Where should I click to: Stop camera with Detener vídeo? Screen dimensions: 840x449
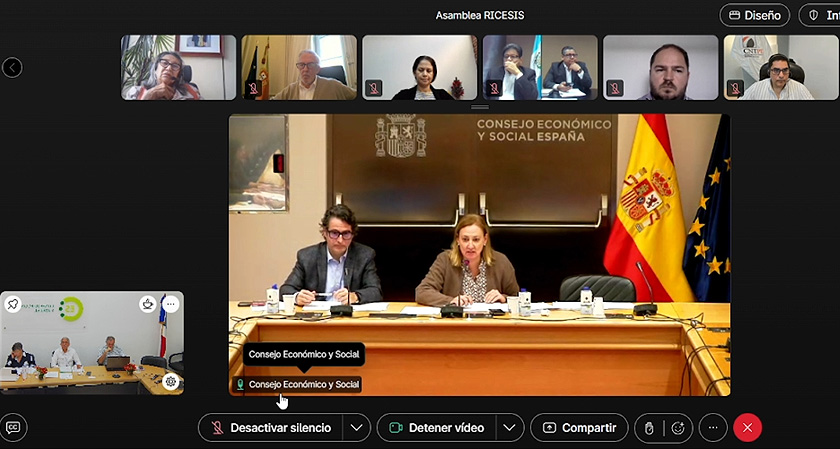pyautogui.click(x=437, y=428)
